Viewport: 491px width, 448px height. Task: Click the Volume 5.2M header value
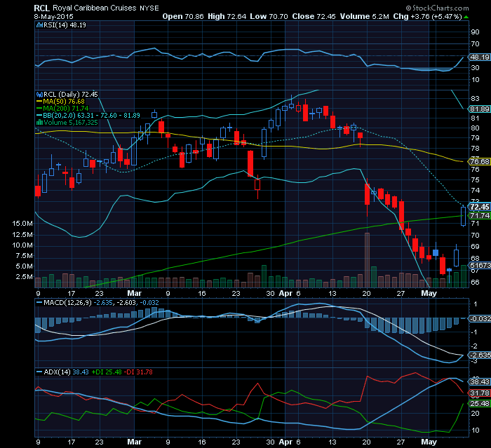pyautogui.click(x=365, y=16)
